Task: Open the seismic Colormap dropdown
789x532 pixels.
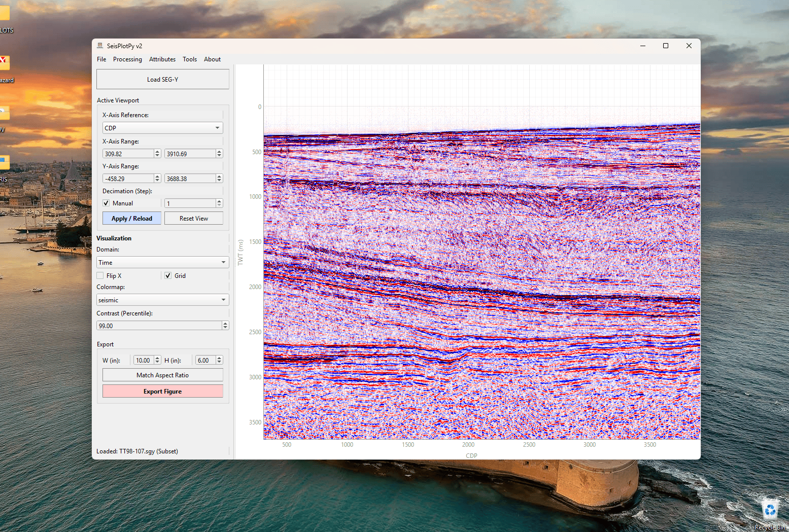Action: pyautogui.click(x=162, y=300)
